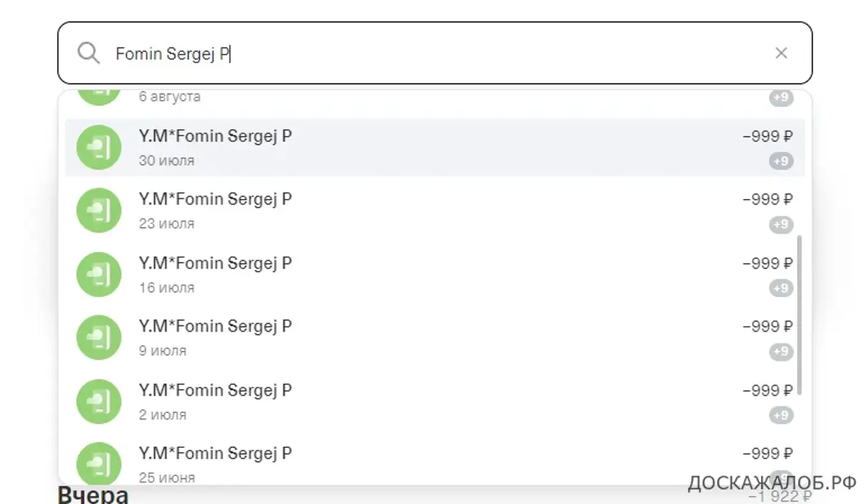Select the green icon of the 25 июня transaction
This screenshot has height=504, width=868.
point(99,463)
